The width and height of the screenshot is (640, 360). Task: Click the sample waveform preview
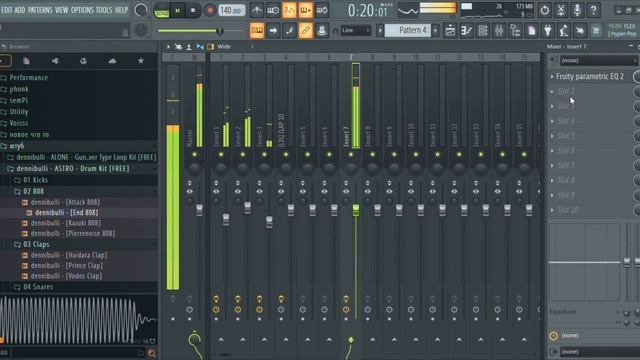[79, 320]
